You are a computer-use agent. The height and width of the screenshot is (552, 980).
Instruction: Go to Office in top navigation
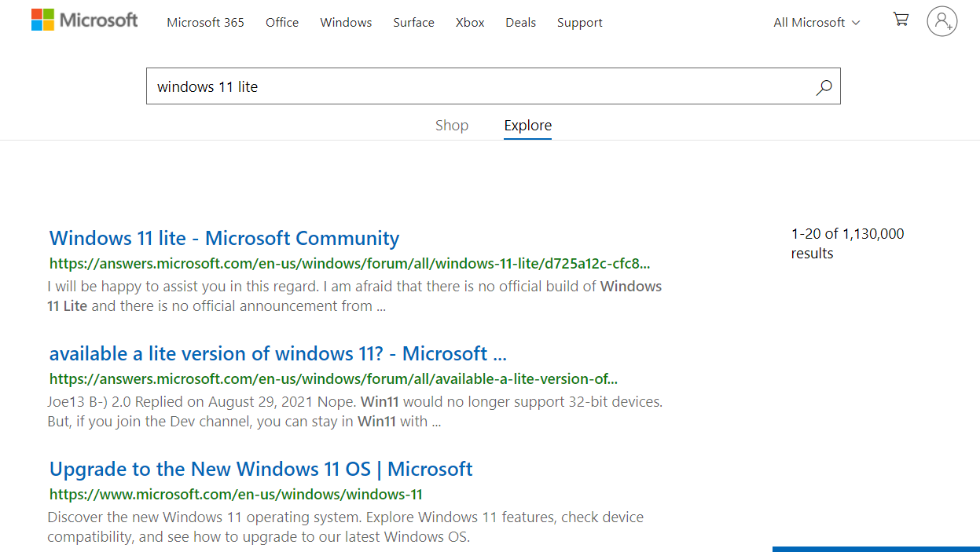[282, 23]
